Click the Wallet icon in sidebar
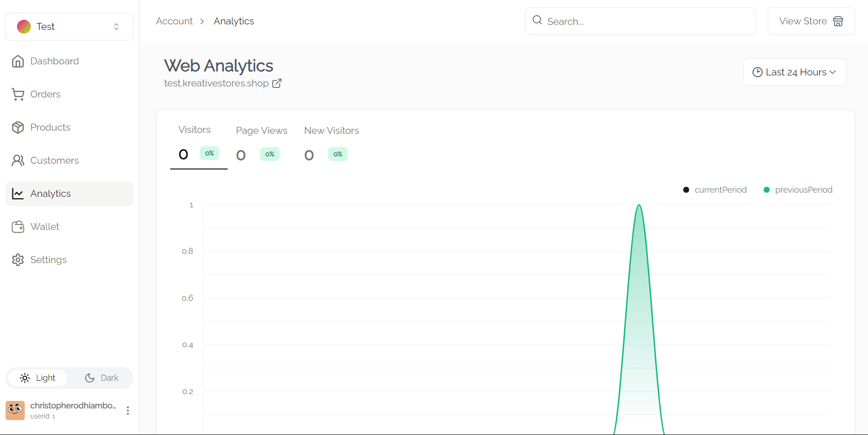Image resolution: width=868 pixels, height=435 pixels. click(x=18, y=227)
